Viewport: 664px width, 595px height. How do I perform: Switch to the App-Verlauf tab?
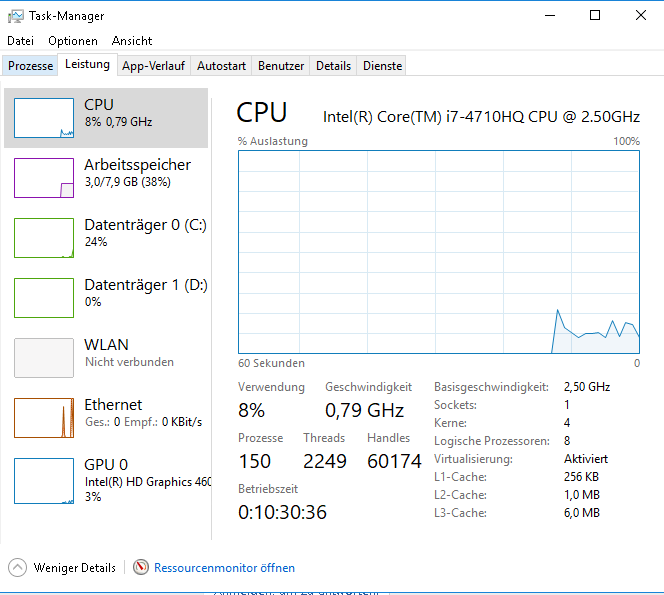(x=153, y=66)
